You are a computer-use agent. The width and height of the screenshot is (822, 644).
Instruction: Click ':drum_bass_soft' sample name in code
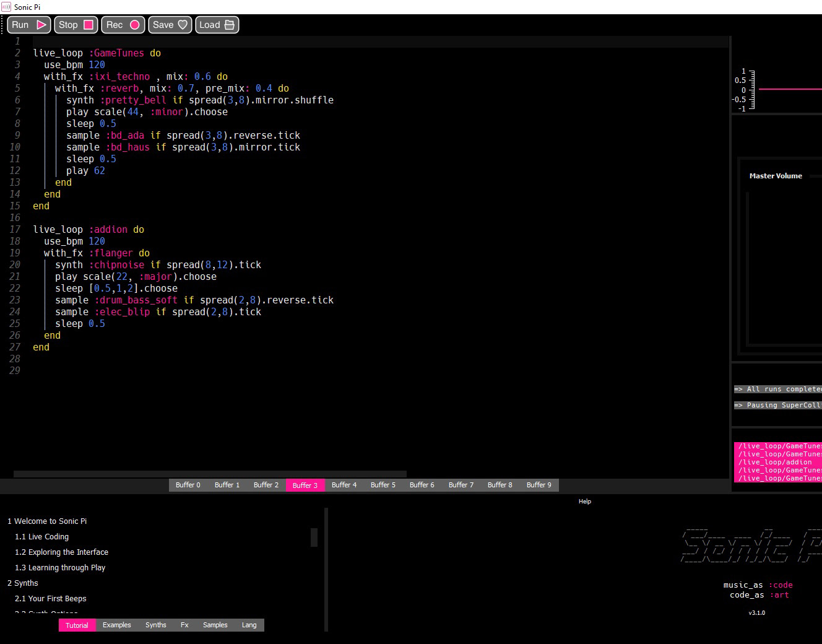coord(136,300)
